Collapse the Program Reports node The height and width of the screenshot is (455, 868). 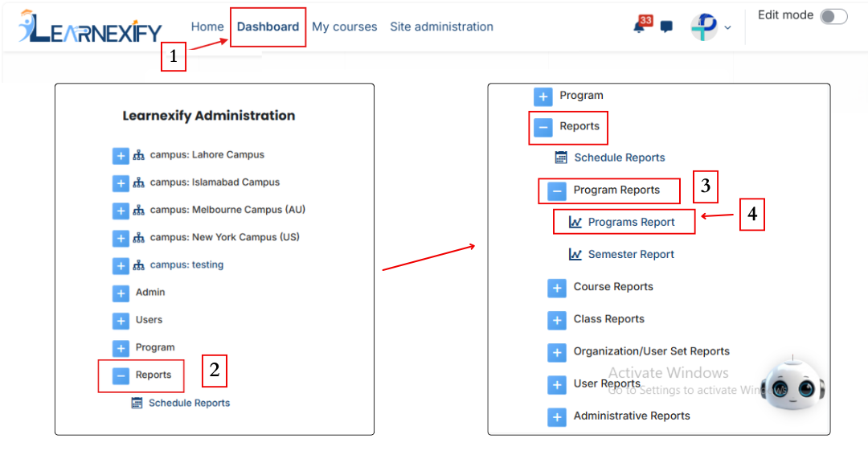pos(557,191)
